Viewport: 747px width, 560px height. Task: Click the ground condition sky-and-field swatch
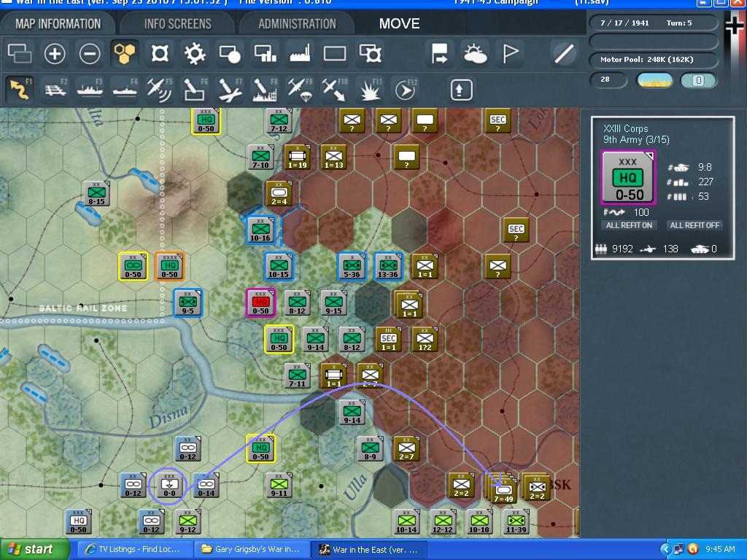pos(654,80)
